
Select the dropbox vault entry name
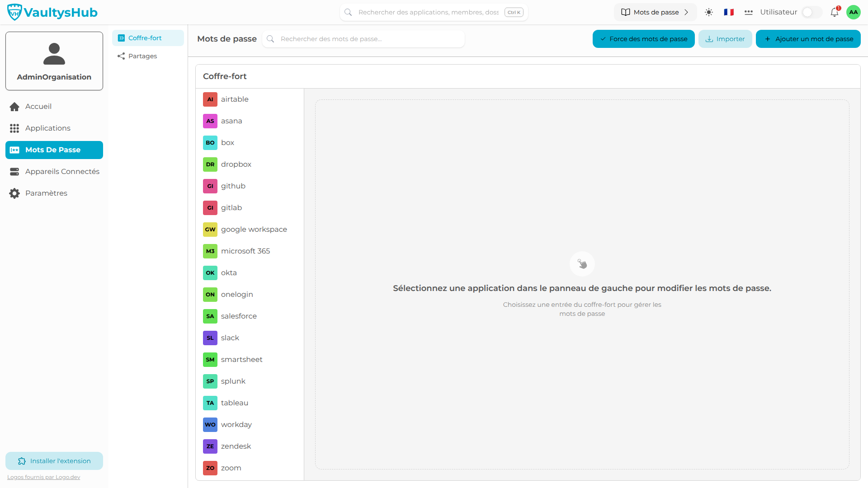pos(236,164)
